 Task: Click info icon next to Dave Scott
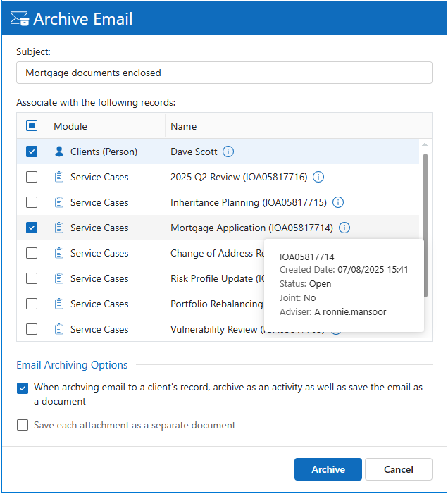click(x=228, y=152)
